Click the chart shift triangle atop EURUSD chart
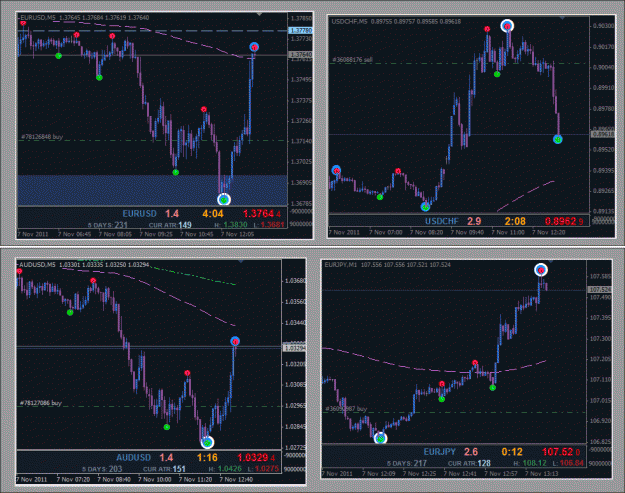The height and width of the screenshot is (493, 625). coord(259,14)
